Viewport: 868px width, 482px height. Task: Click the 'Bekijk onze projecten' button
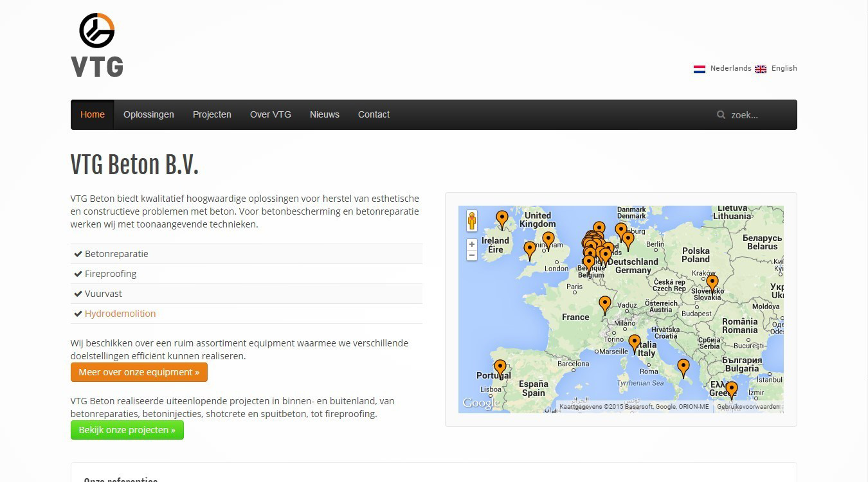[127, 430]
